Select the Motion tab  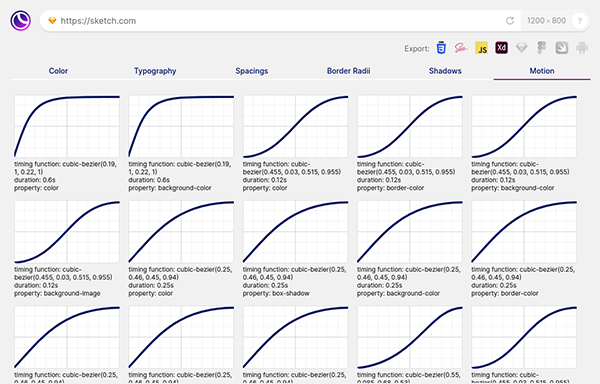pos(542,71)
